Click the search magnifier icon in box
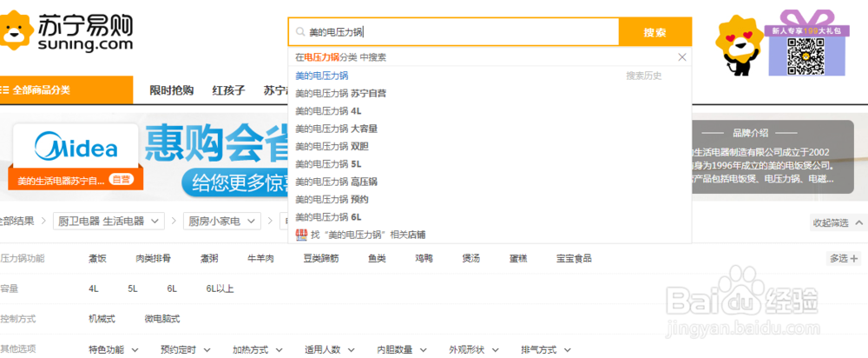Screen dimensions: 868x358 (x=300, y=32)
